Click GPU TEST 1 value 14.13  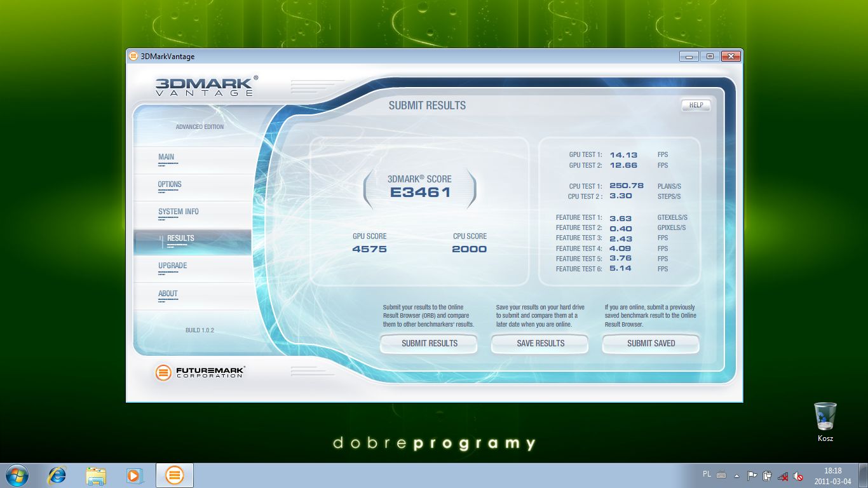point(623,155)
